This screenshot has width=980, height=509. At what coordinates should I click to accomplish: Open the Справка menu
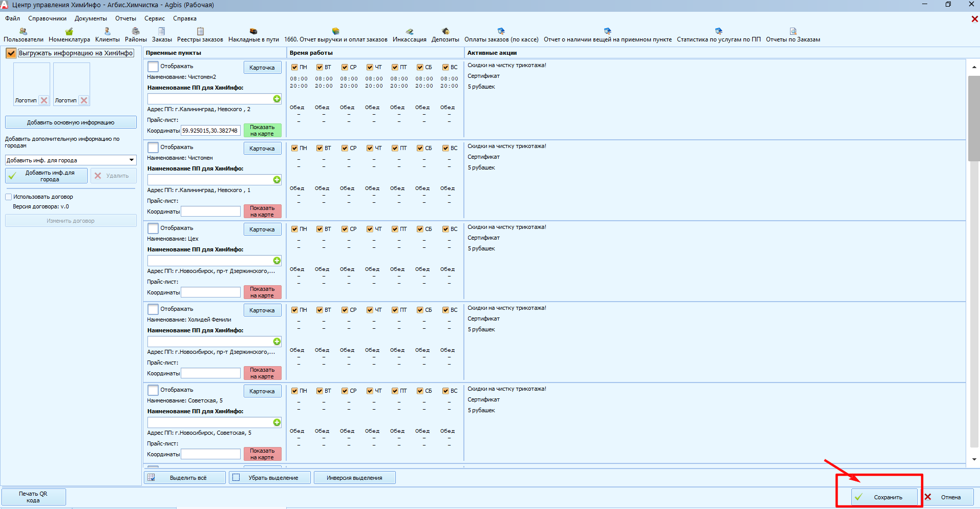pos(185,18)
